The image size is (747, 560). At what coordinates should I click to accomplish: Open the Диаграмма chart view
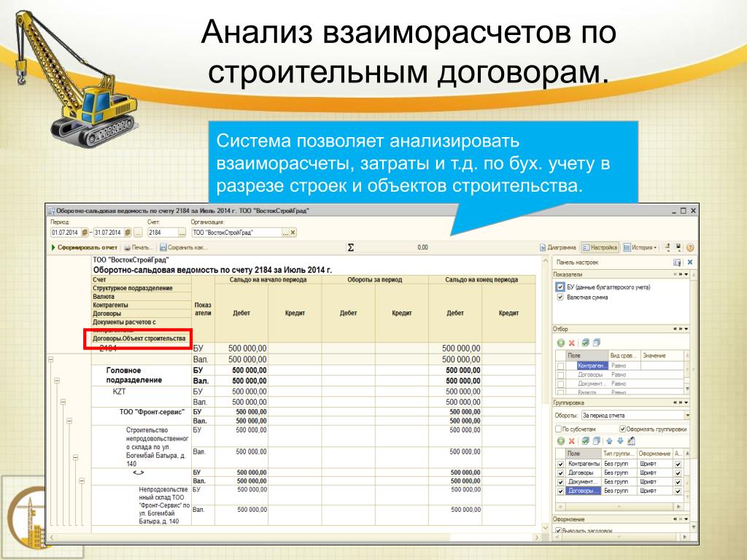[x=558, y=248]
